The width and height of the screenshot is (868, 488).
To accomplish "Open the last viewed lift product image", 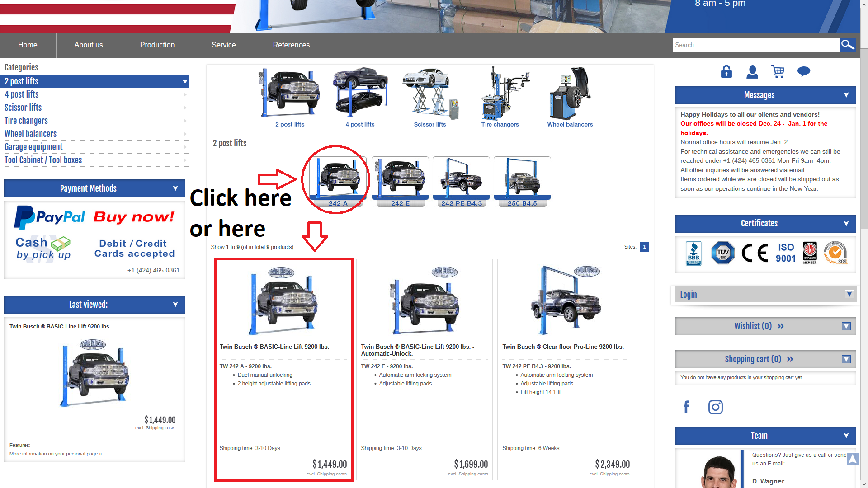I will pos(94,373).
